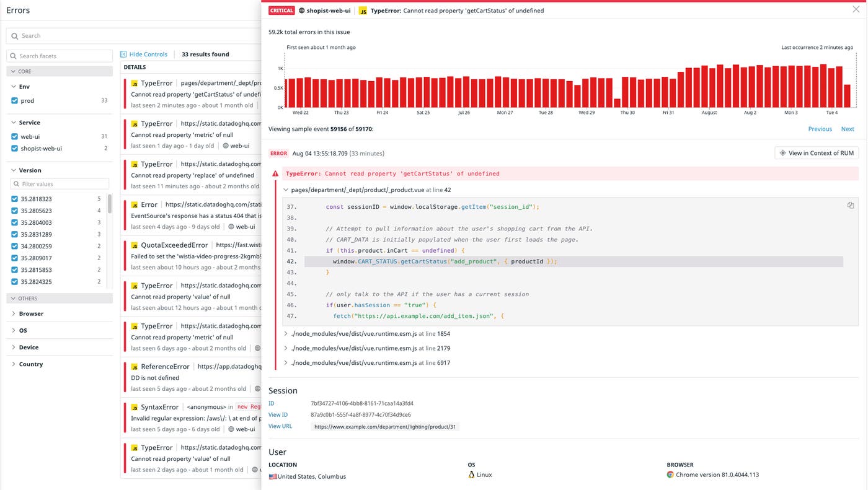Image resolution: width=868 pixels, height=490 pixels.
Task: Click the Chrome browser icon
Action: point(670,475)
